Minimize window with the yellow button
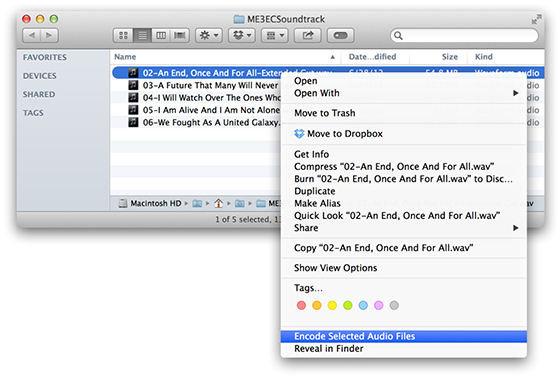Image resolution: width=560 pixels, height=377 pixels. coord(40,19)
